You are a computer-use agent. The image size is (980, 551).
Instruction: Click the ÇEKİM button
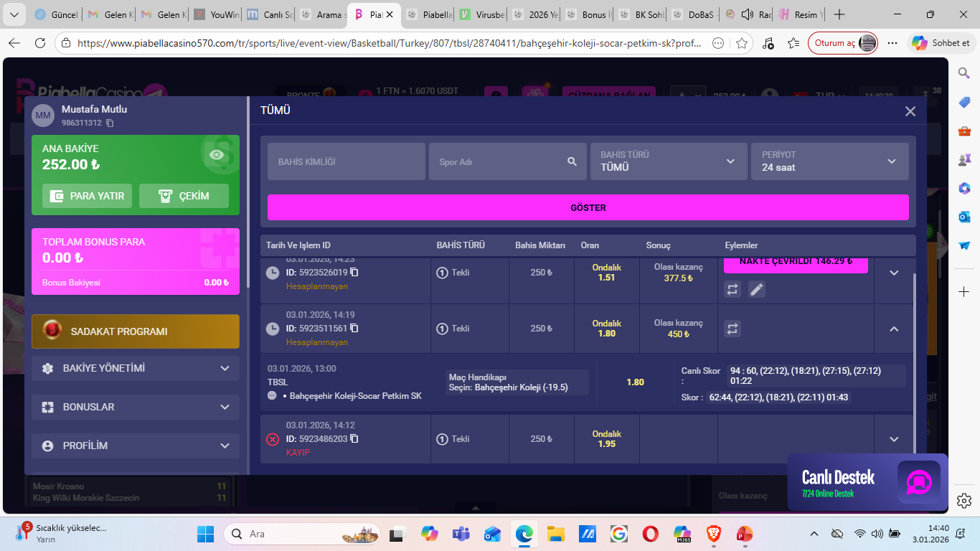[x=184, y=196]
